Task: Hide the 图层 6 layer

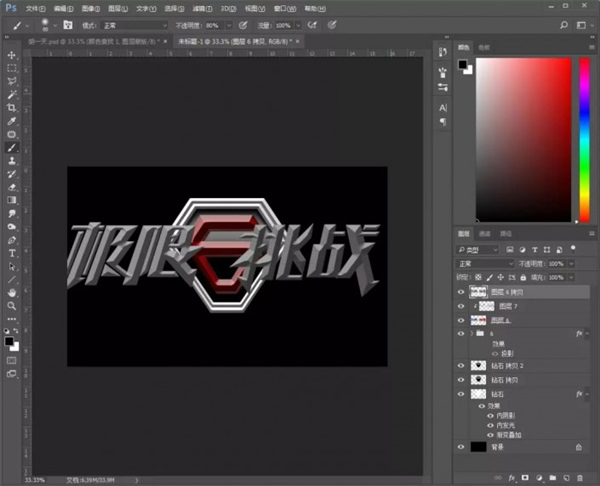Action: coord(461,320)
